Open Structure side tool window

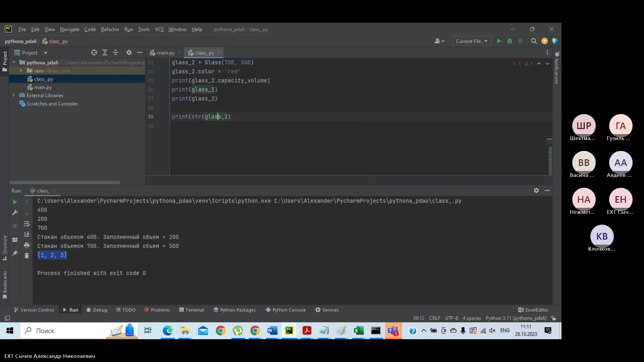(x=5, y=247)
